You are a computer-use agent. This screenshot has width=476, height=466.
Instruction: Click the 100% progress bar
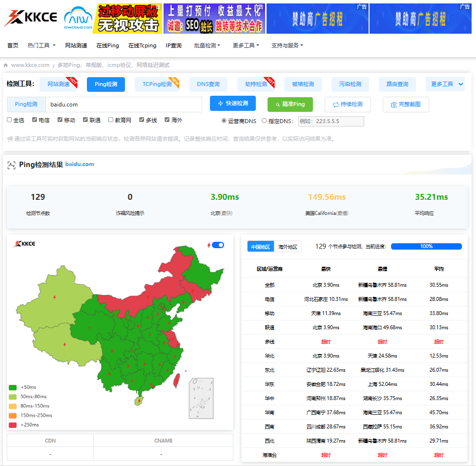(426, 246)
